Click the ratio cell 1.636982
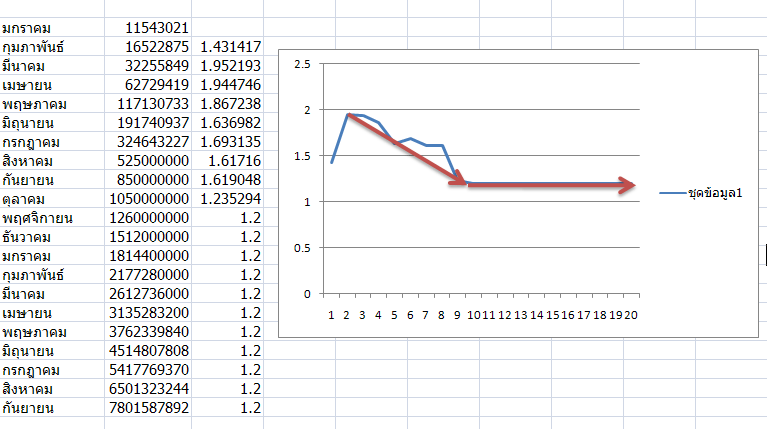767x429 pixels. 227,123
